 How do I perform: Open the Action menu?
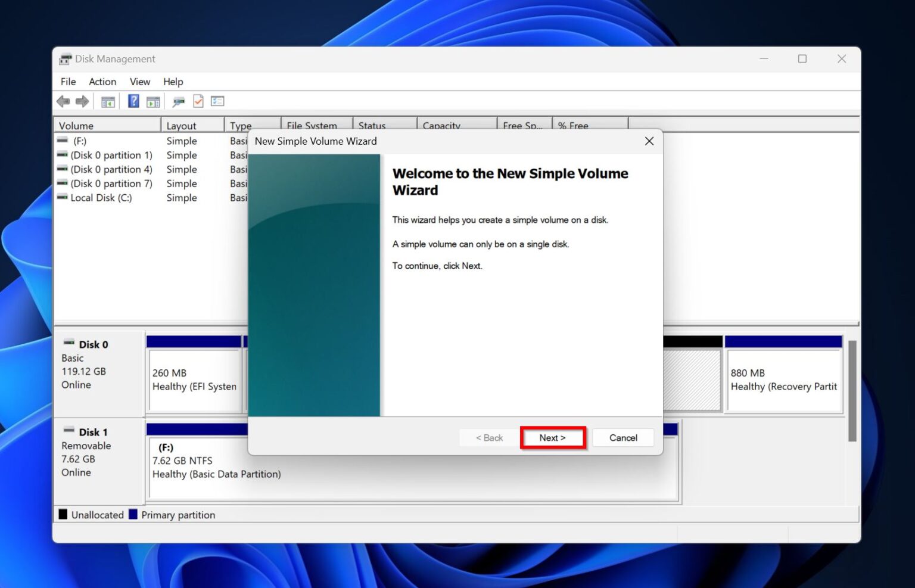click(x=102, y=82)
